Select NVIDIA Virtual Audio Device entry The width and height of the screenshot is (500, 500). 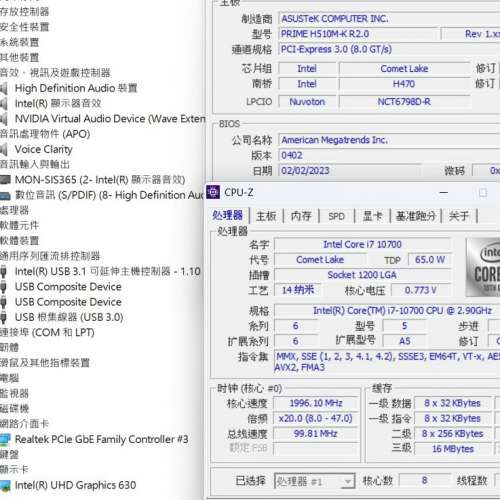point(110,119)
